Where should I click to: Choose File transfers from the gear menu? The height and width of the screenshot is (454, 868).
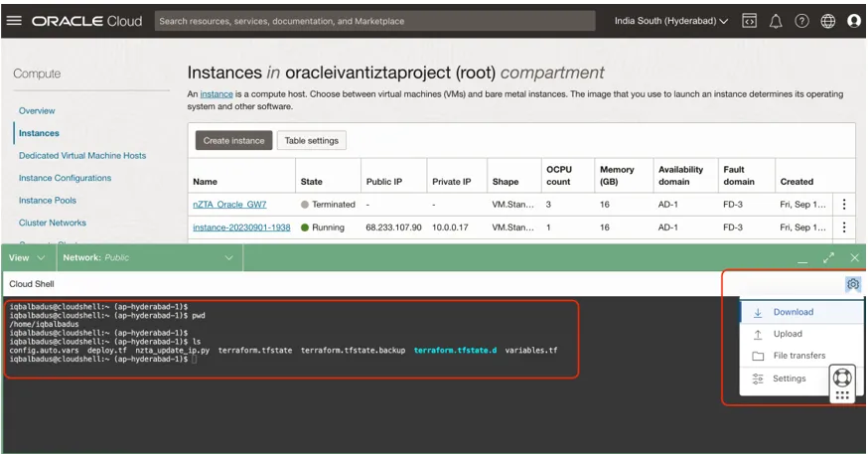[801, 356]
